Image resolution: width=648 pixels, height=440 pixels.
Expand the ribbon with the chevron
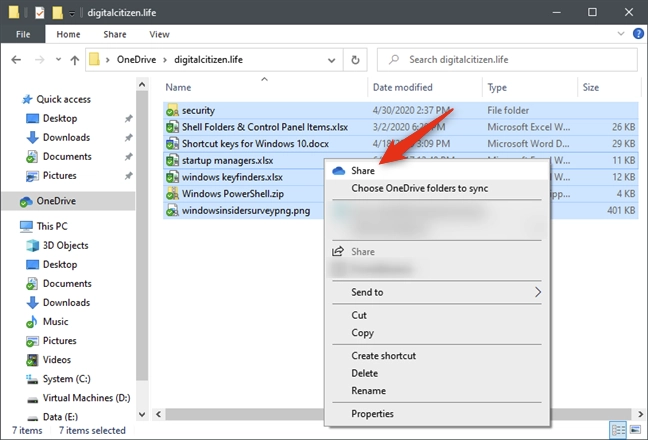[621, 34]
